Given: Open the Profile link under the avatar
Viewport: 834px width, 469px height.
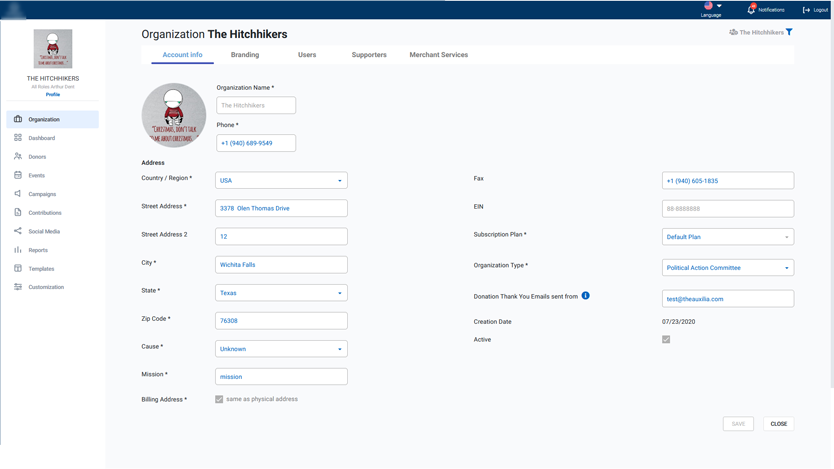Looking at the screenshot, I should (53, 95).
